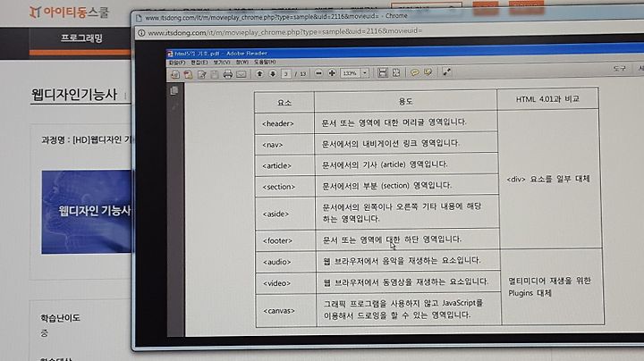Click the first Adobe Reader toolbar icon

click(175, 74)
